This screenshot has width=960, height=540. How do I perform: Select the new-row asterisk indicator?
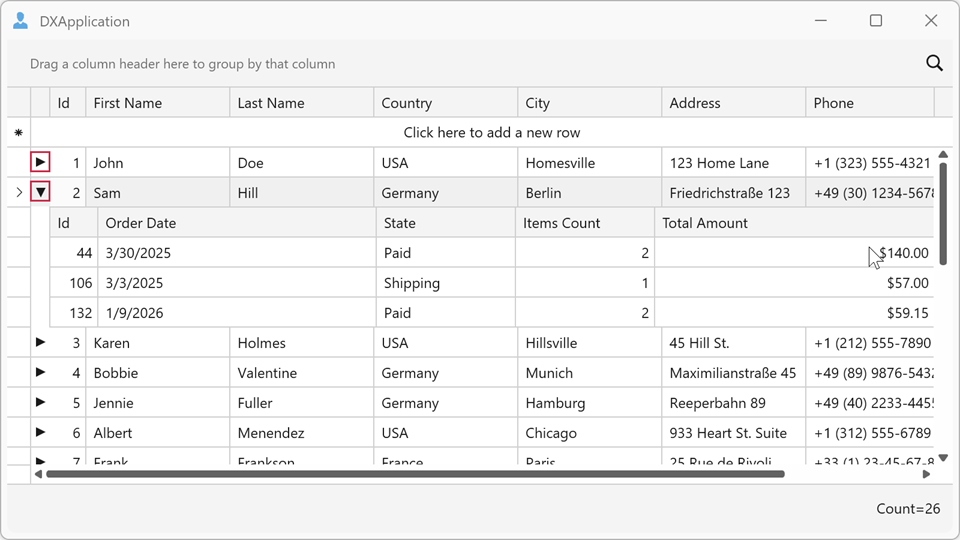[18, 132]
